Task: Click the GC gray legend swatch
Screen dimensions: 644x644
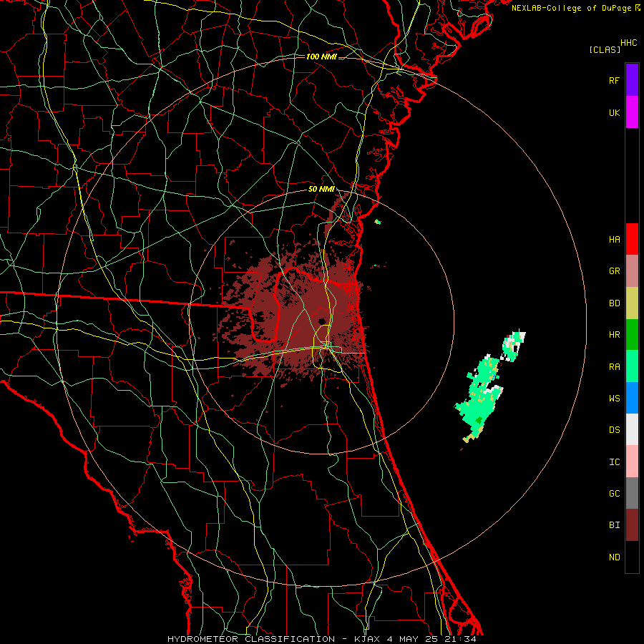Action: (632, 493)
